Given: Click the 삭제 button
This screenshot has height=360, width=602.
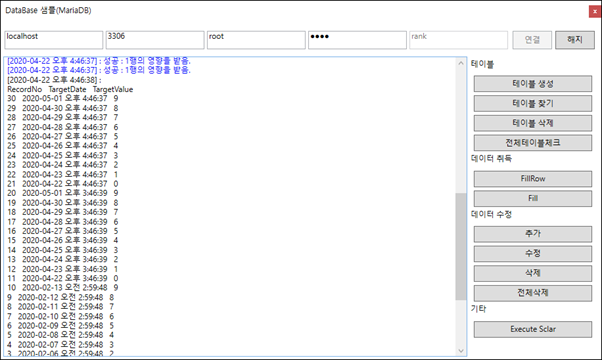Looking at the screenshot, I should tap(533, 273).
